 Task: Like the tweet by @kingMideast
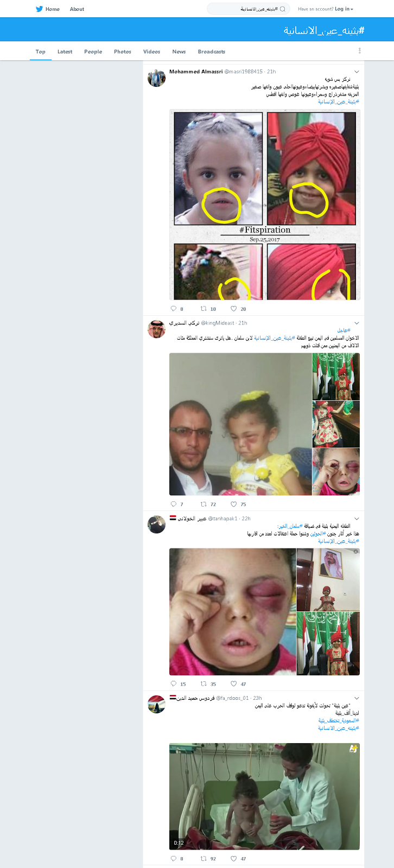[234, 504]
